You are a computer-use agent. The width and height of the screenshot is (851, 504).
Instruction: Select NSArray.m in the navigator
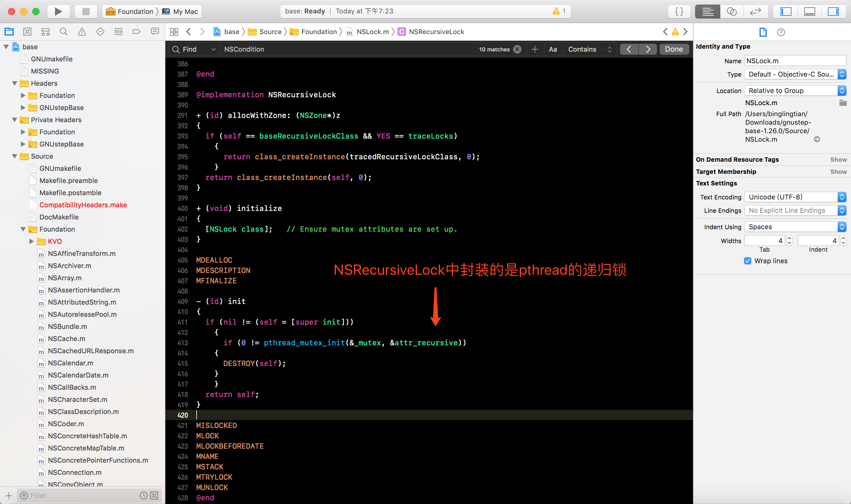[x=64, y=278]
